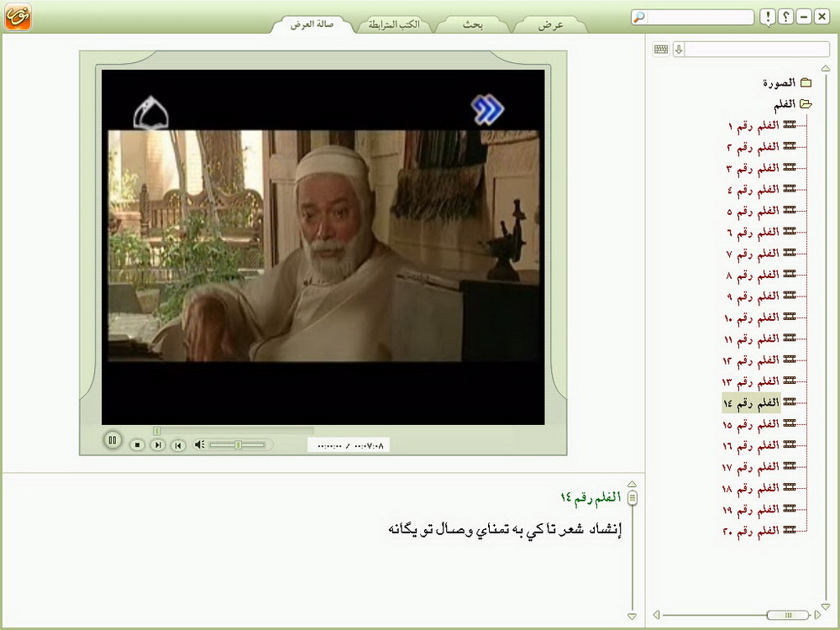Select الفلم رقم ٤ in the tree
The height and width of the screenshot is (630, 840).
coord(753,190)
